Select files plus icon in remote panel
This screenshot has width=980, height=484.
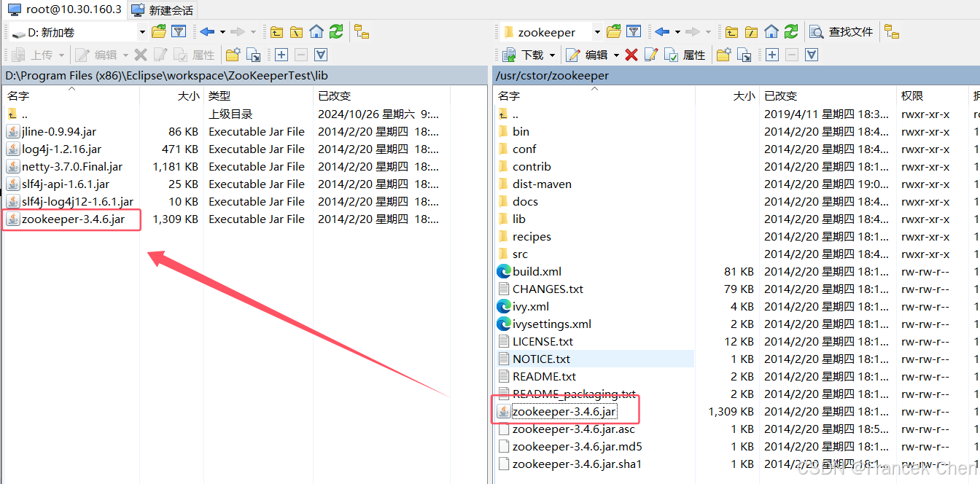point(772,55)
